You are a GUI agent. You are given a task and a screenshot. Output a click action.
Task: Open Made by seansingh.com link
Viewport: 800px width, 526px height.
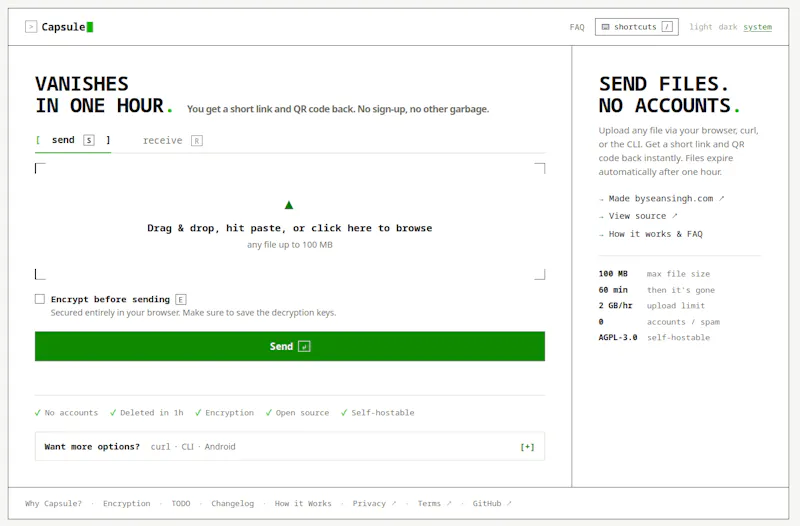[x=661, y=198]
